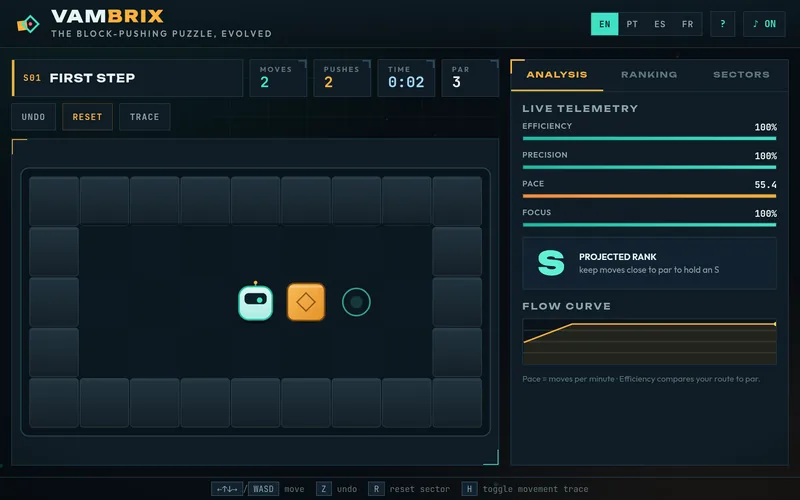
Task: Toggle the movement Trace button
Action: [x=144, y=117]
